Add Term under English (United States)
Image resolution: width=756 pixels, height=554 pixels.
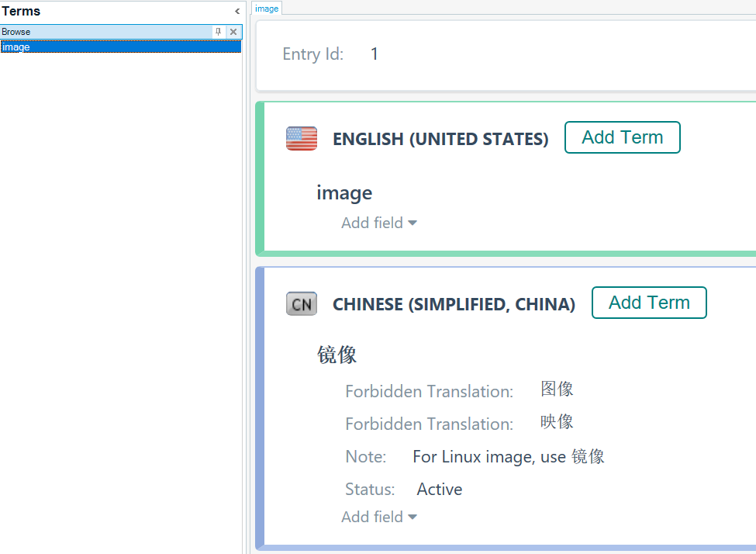click(623, 137)
